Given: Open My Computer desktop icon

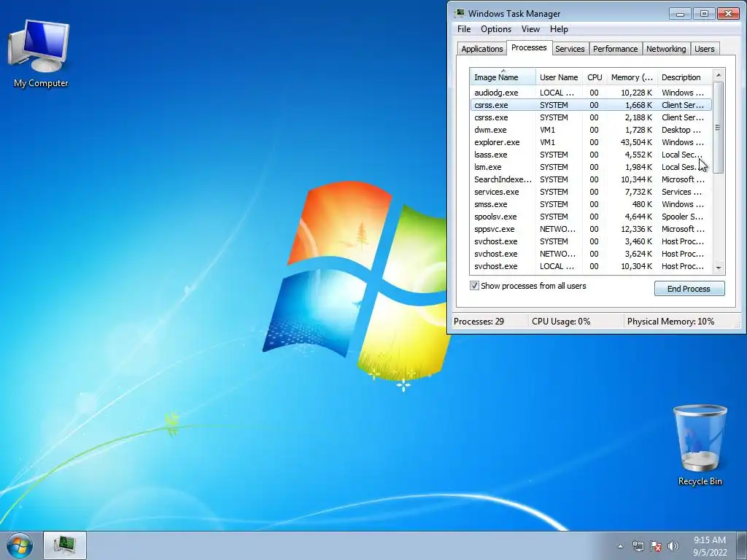Looking at the screenshot, I should click(40, 53).
